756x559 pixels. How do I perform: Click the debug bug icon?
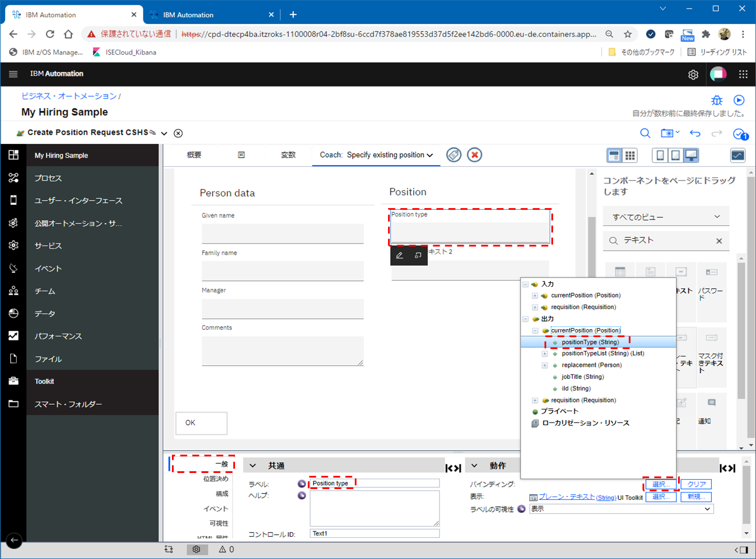point(717,100)
